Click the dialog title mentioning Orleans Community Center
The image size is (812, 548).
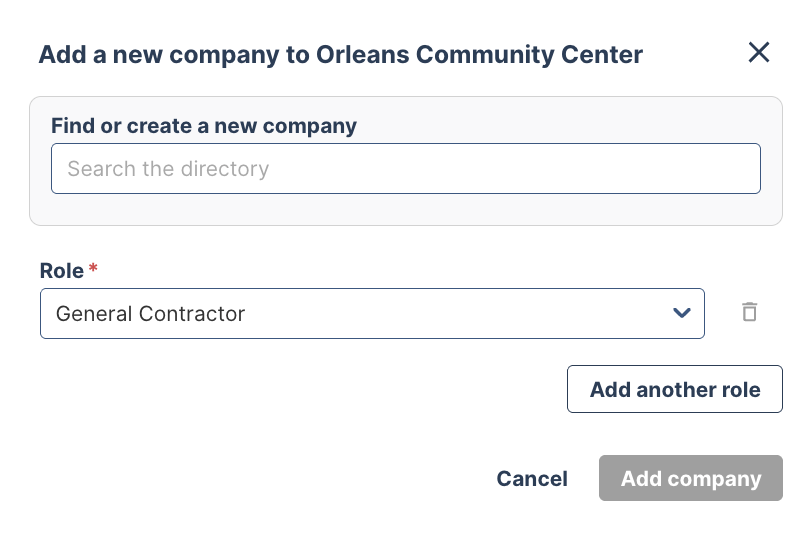[340, 54]
